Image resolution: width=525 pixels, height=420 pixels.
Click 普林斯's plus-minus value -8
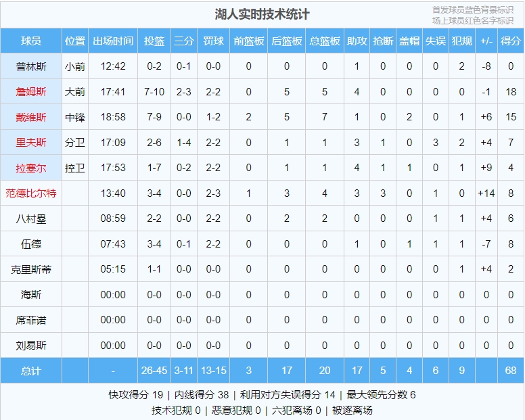[486, 66]
